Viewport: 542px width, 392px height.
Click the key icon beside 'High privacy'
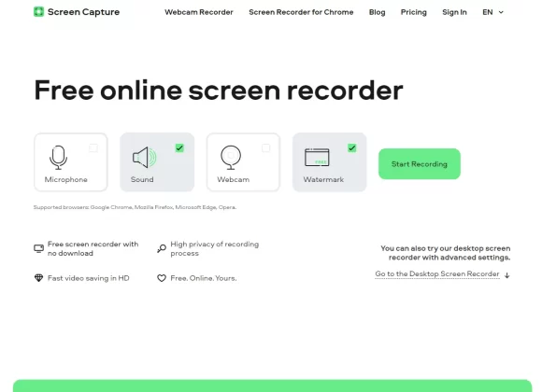point(162,248)
